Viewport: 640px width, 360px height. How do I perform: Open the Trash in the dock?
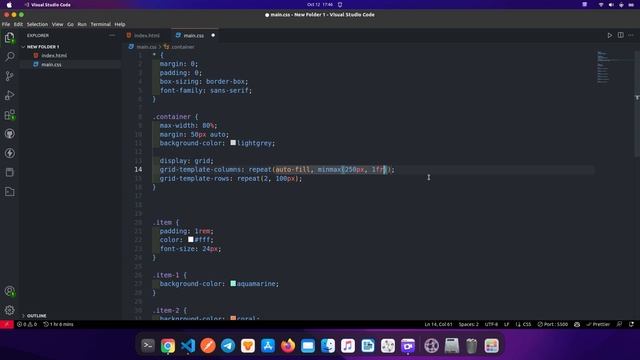[x=471, y=346]
